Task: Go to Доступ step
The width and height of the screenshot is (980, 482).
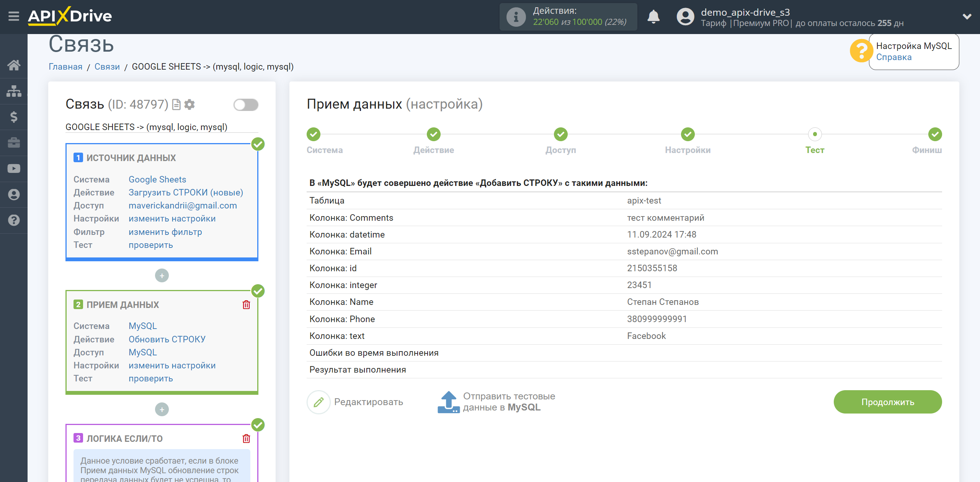Action: [x=561, y=134]
